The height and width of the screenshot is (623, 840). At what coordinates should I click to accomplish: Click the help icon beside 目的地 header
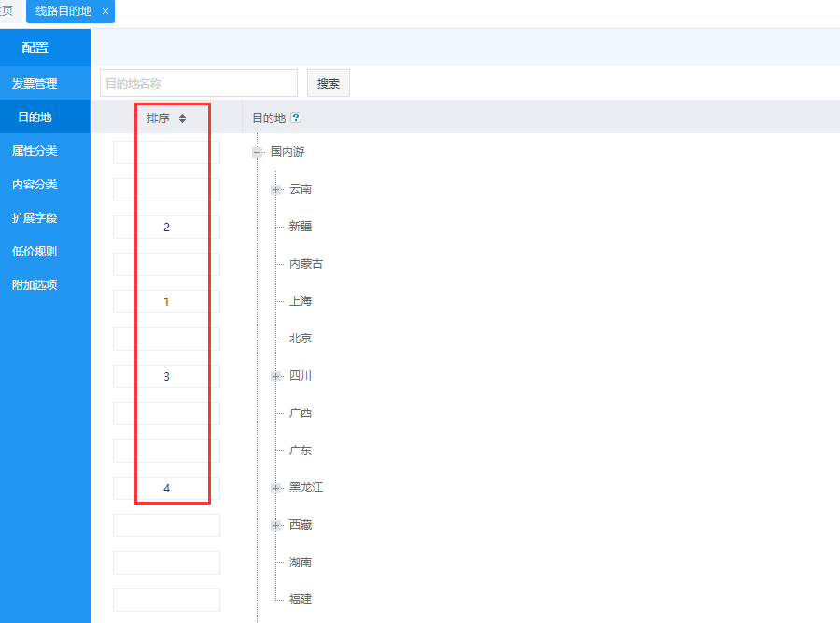pos(296,118)
